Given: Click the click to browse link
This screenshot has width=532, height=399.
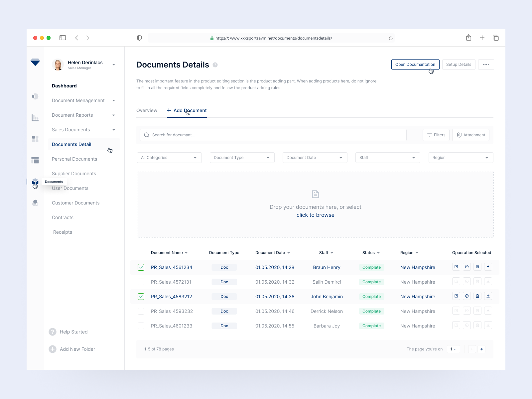Looking at the screenshot, I should pos(315,215).
